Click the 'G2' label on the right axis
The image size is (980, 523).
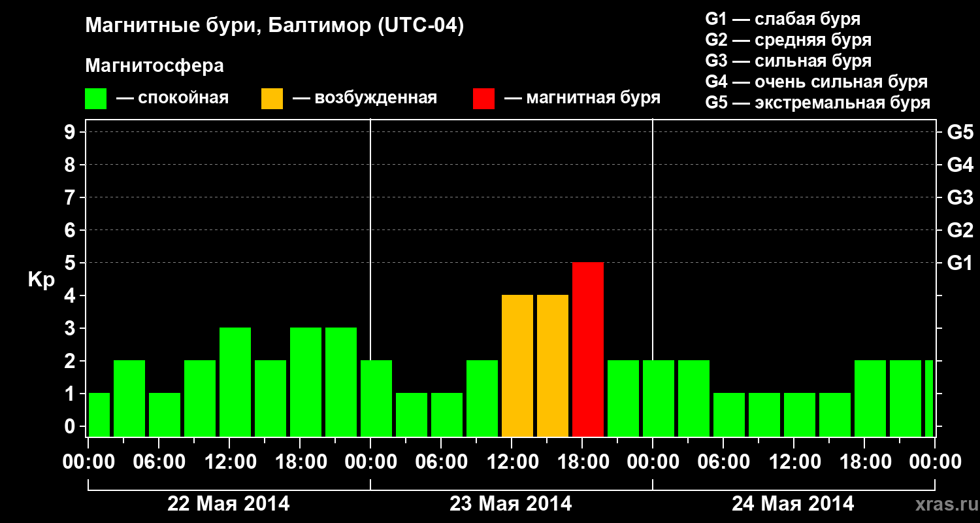pyautogui.click(x=960, y=230)
